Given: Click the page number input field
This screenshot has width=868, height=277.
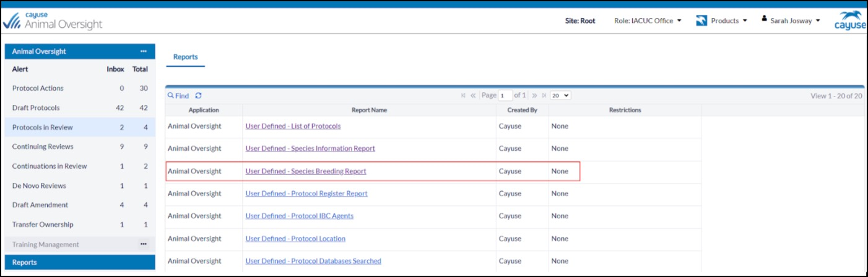Looking at the screenshot, I should (x=505, y=96).
